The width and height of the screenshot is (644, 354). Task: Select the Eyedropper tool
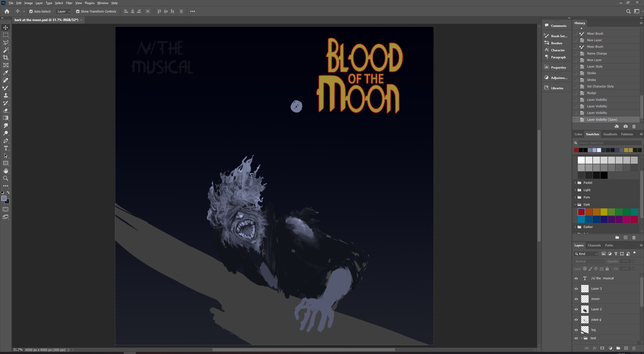pyautogui.click(x=6, y=73)
